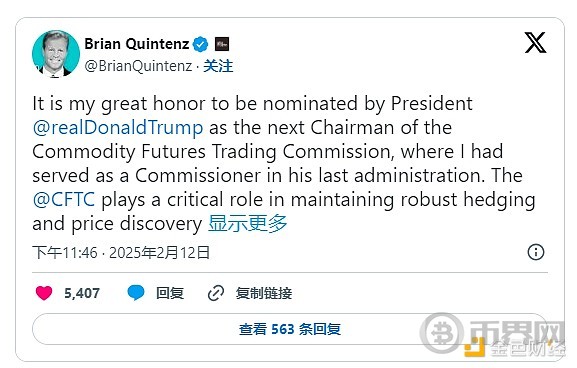The image size is (577, 368).
Task: Open the info circle icon
Action: (x=536, y=252)
